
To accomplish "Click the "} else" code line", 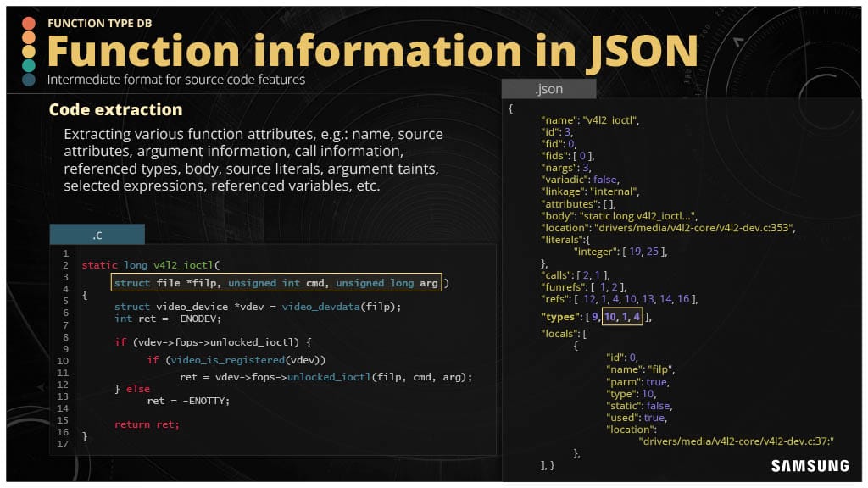I will click(131, 389).
